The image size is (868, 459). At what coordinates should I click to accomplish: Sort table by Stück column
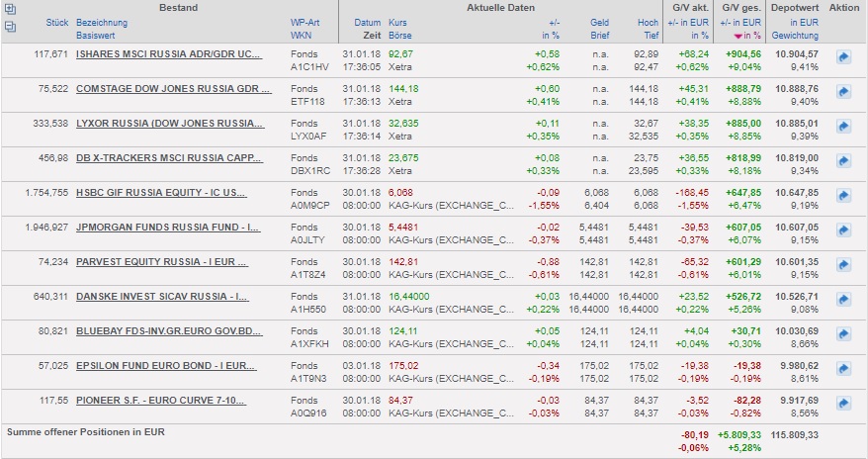click(57, 22)
